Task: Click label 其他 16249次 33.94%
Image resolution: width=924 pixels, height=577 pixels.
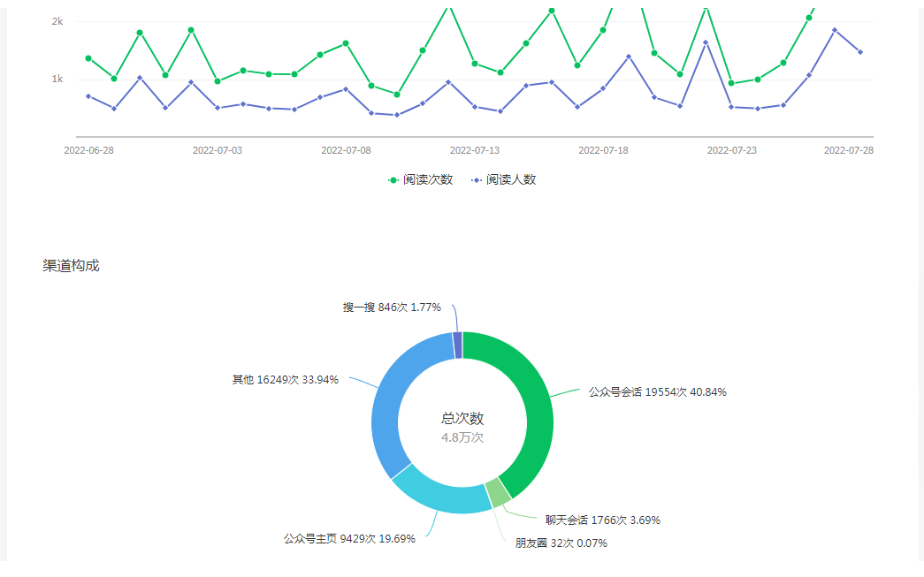Action: (x=286, y=380)
